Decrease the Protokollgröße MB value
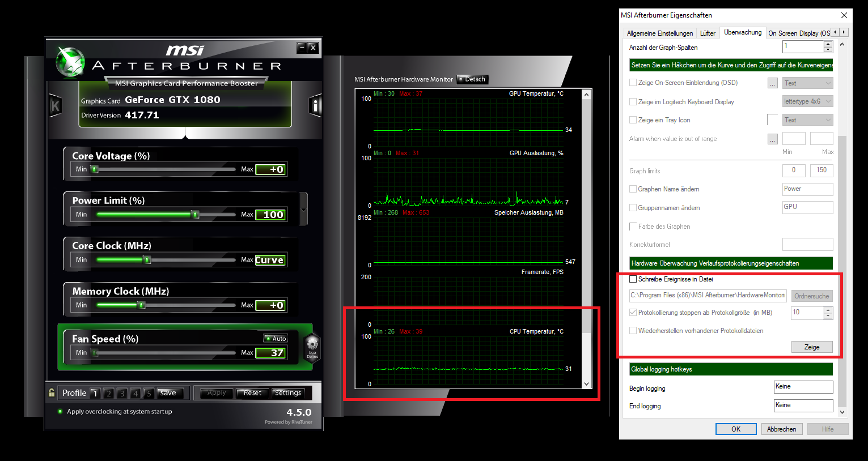Image resolution: width=868 pixels, height=461 pixels. pos(828,315)
